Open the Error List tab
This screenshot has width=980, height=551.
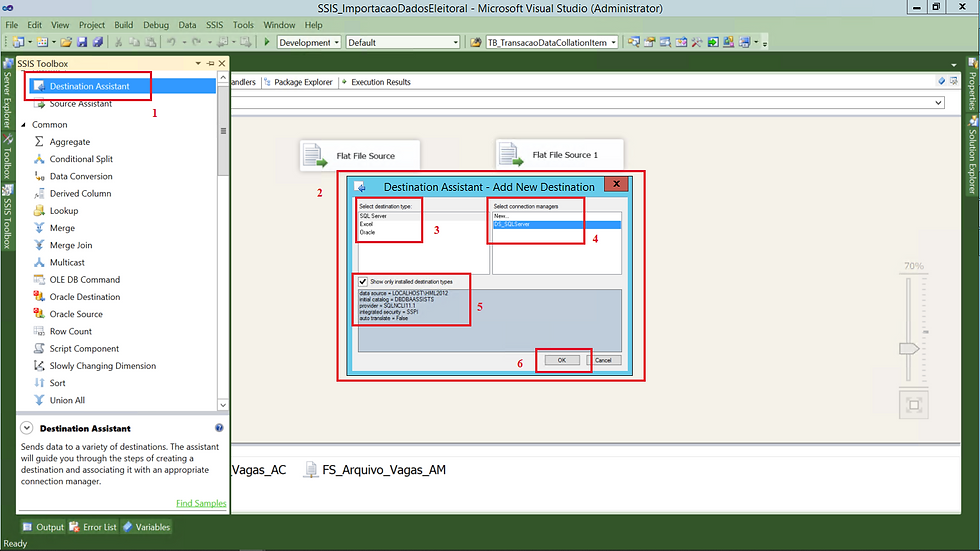tap(92, 527)
